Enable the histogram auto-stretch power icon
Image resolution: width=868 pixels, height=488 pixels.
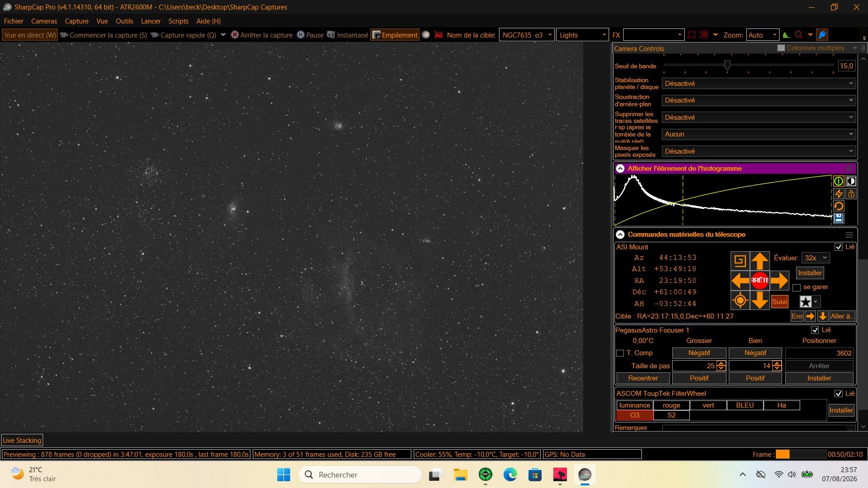click(839, 181)
